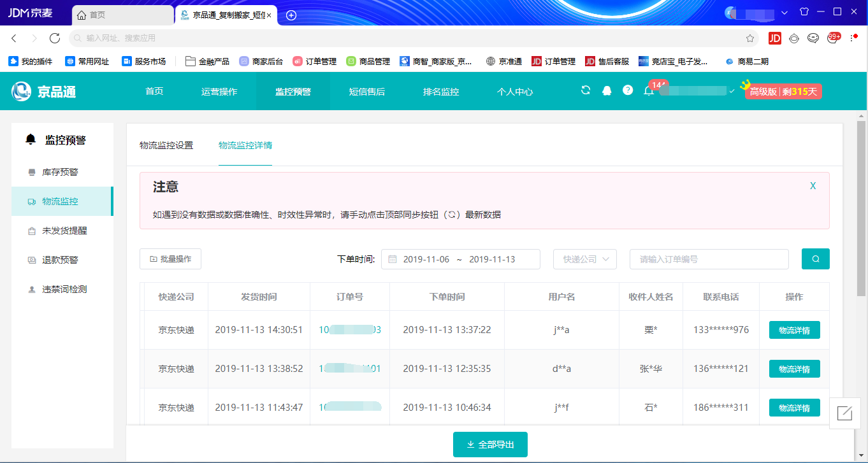868x463 pixels.
Task: Click the sync refresh icon in header
Action: click(586, 90)
